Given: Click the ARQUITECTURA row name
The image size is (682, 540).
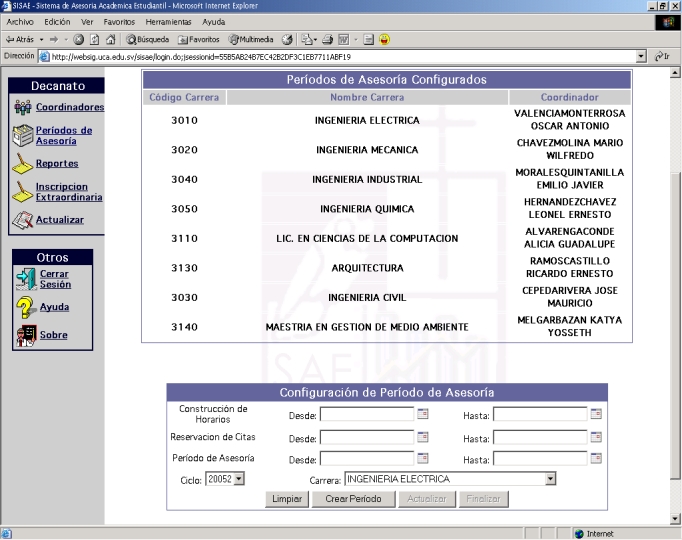Looking at the screenshot, I should [x=368, y=268].
